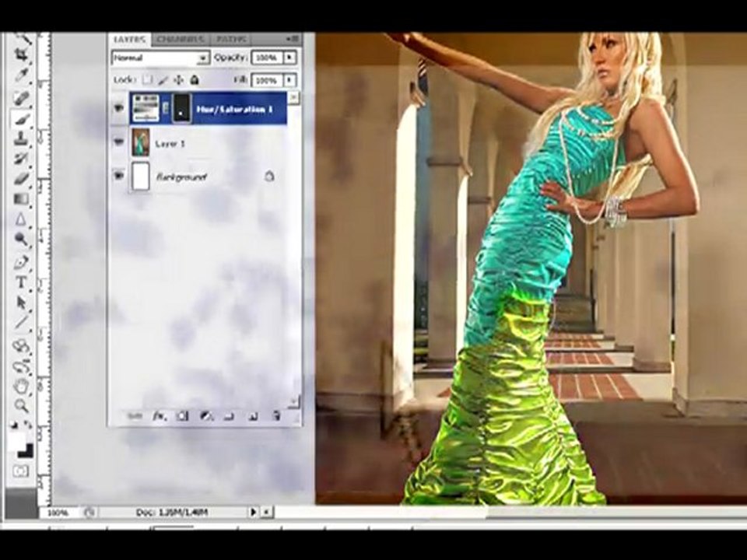Image resolution: width=747 pixels, height=560 pixels.
Task: Select the Blur tool
Action: pos(22,219)
